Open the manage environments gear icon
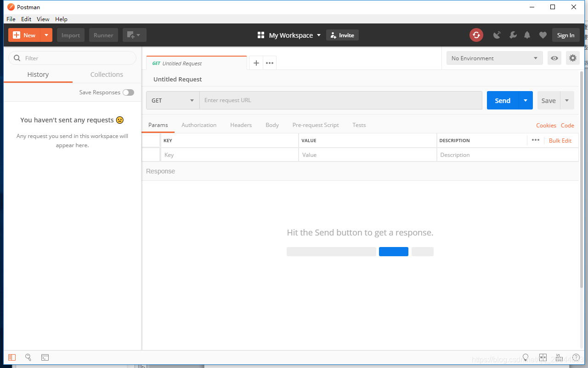Viewport: 588px width, 368px height. pyautogui.click(x=572, y=58)
